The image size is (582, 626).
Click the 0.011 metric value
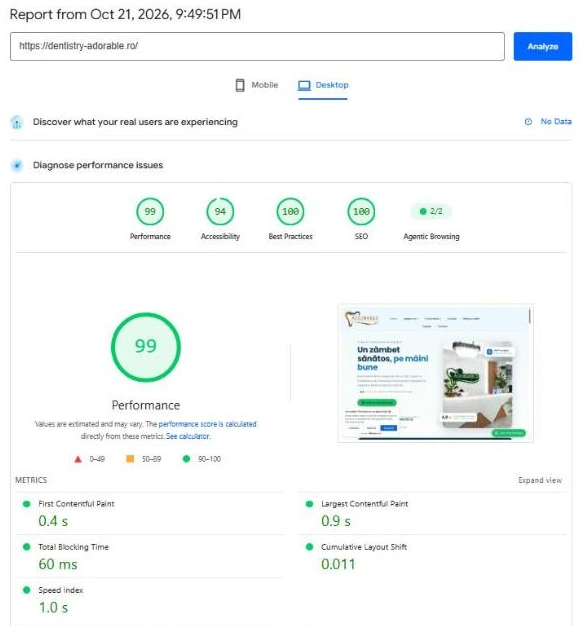(338, 564)
